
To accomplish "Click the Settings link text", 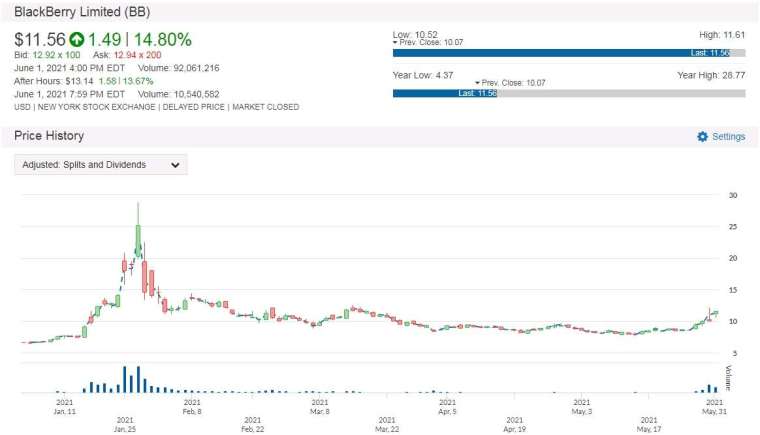I will [x=728, y=137].
